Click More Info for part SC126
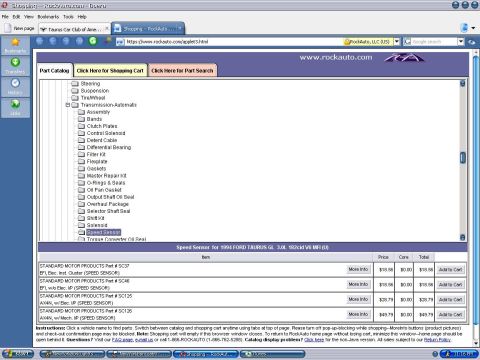This screenshot has width=480, height=360. coord(358,314)
